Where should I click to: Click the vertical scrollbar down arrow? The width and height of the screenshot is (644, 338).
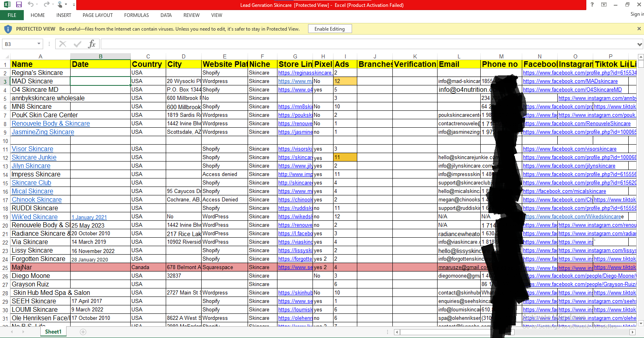(641, 323)
